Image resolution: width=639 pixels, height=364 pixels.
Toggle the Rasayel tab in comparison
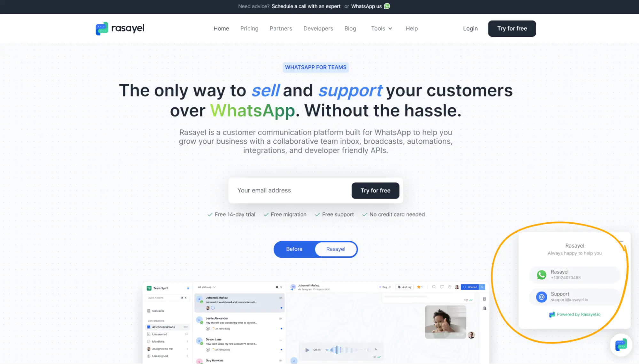336,249
